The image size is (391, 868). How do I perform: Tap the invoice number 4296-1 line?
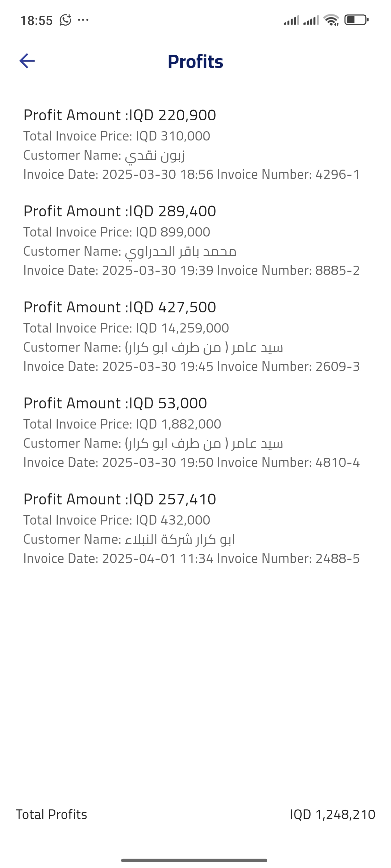click(191, 174)
